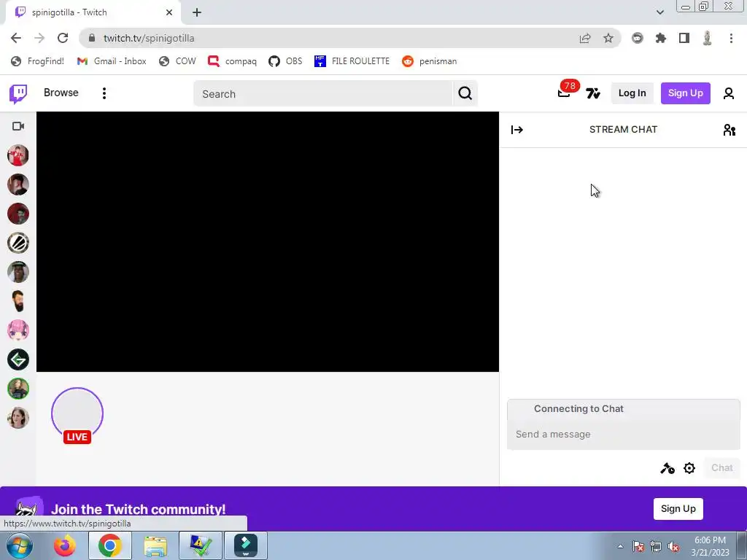Collapse the stream chat panel
This screenshot has height=560, width=747.
(x=517, y=130)
